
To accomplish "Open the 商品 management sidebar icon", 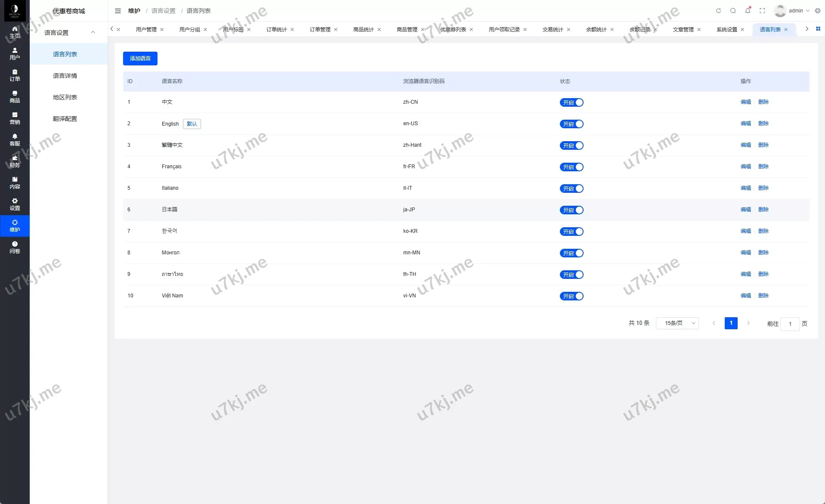I will [15, 96].
